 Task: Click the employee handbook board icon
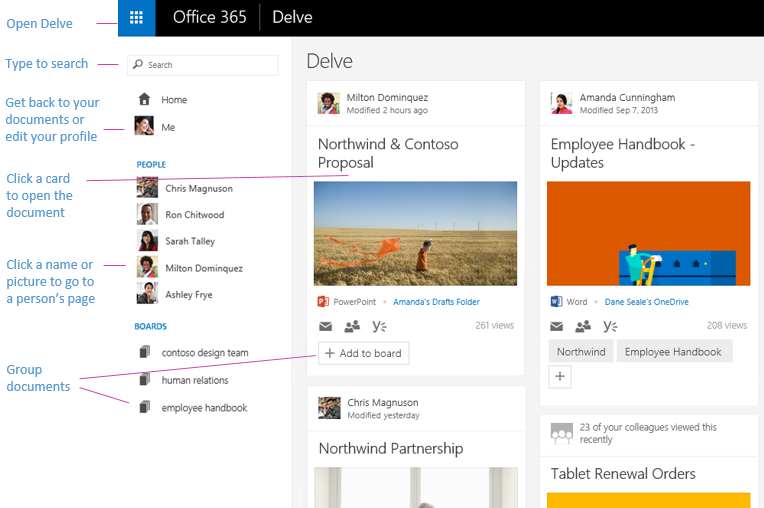click(x=144, y=407)
